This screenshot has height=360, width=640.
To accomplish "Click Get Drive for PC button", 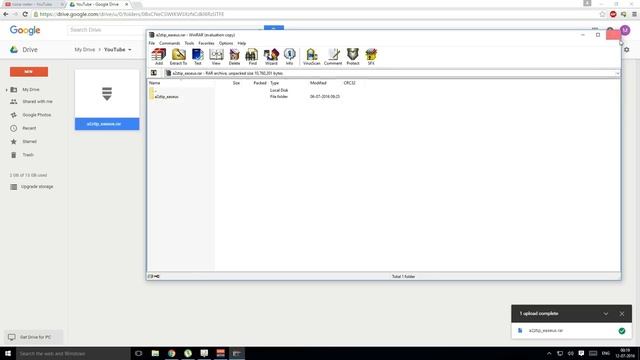I will (x=33, y=337).
